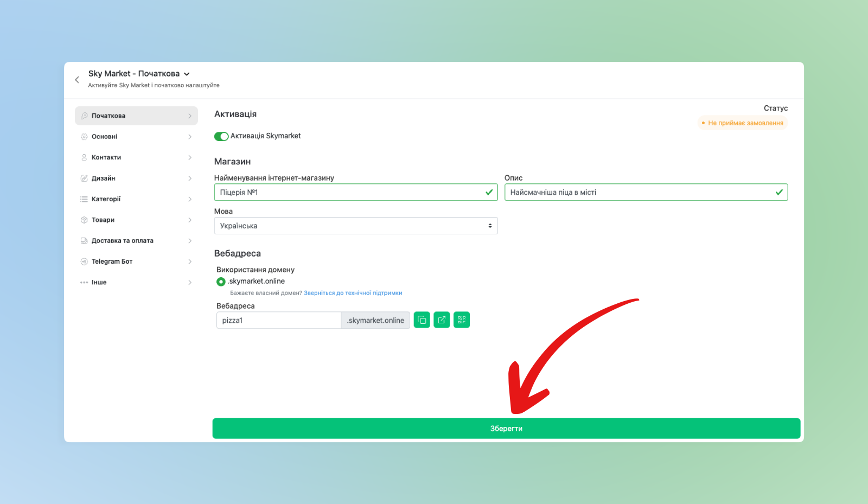Show QR code for the store address
The height and width of the screenshot is (504, 868).
[461, 320]
